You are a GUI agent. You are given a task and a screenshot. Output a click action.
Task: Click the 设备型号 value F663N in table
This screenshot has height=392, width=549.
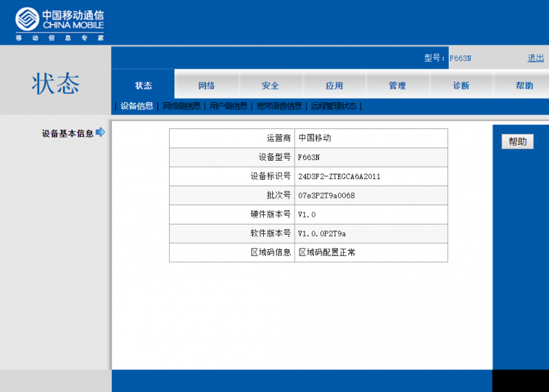309,157
